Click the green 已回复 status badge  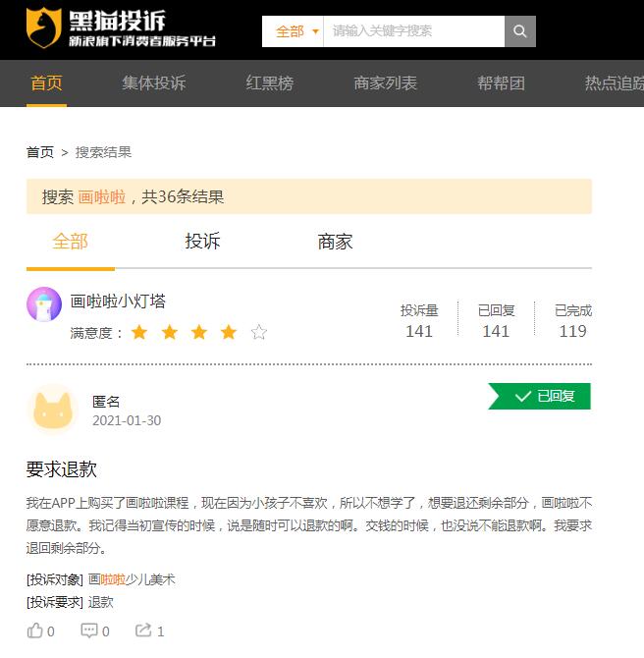point(540,396)
